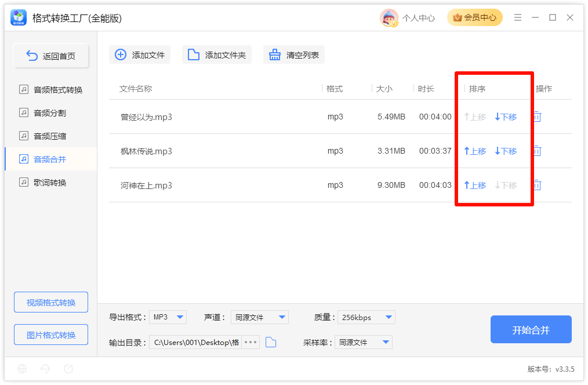Go back with 返回首页 button
The width and height of the screenshot is (588, 385).
(51, 56)
